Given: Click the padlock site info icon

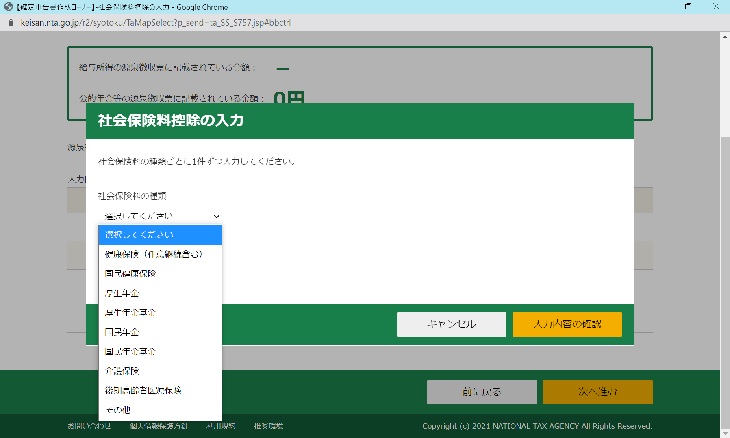Looking at the screenshot, I should 11,23.
